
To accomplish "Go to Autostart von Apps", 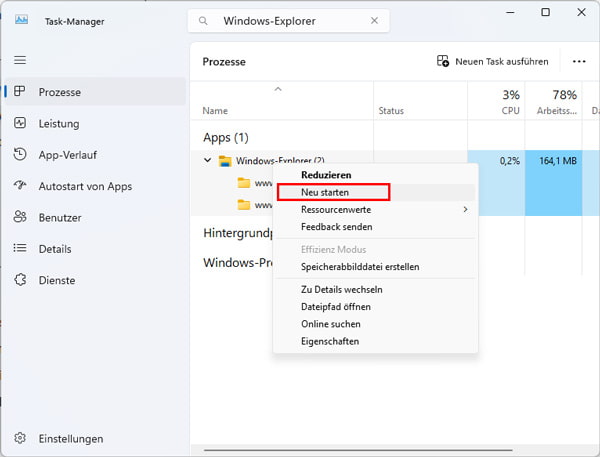I will (95, 186).
